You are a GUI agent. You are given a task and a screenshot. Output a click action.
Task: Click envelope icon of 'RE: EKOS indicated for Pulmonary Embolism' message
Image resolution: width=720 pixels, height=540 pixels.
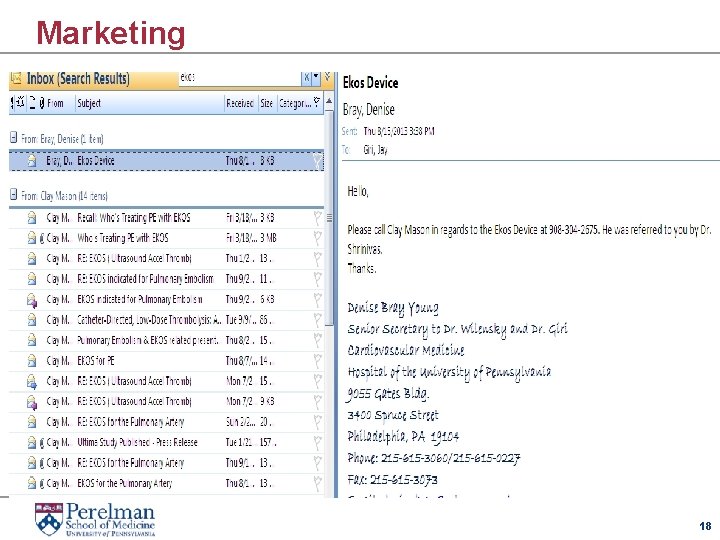point(32,279)
